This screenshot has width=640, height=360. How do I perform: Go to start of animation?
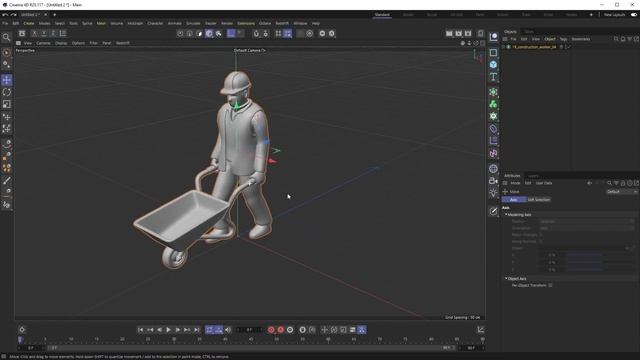140,330
